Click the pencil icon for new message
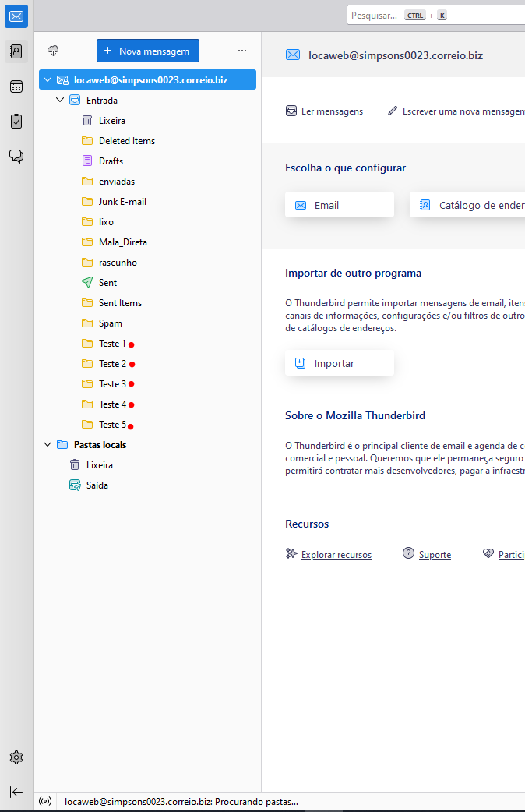Screen dimensions: 525x812 pyautogui.click(x=393, y=111)
